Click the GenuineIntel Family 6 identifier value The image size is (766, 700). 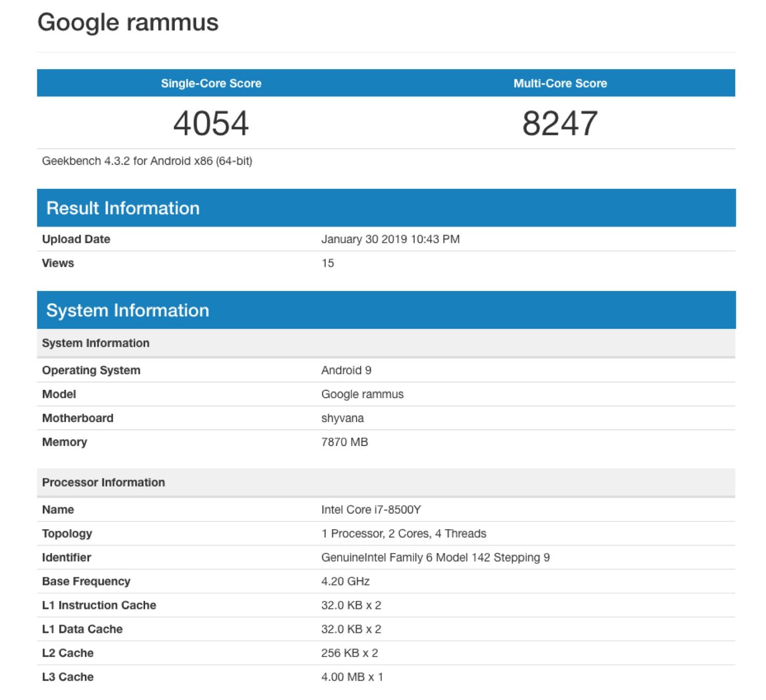[x=435, y=557]
